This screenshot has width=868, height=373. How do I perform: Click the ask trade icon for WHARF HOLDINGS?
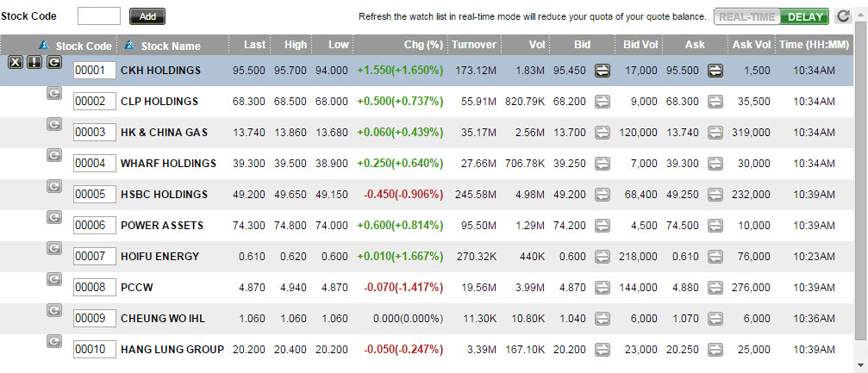[x=715, y=164]
